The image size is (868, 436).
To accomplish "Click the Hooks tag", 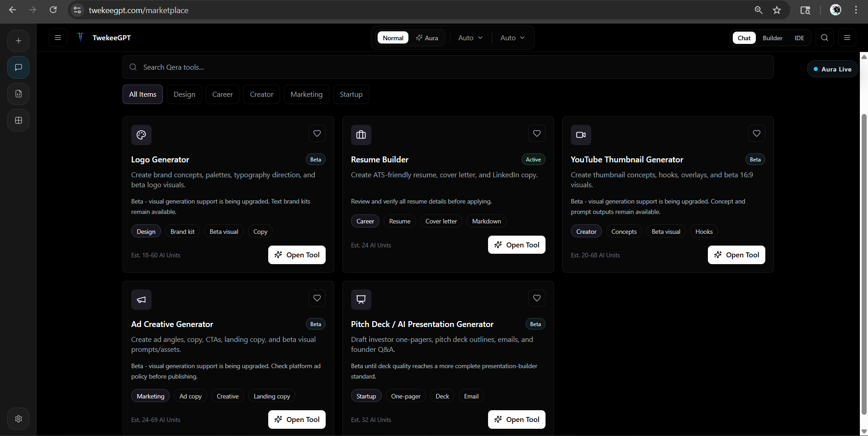I will point(704,232).
